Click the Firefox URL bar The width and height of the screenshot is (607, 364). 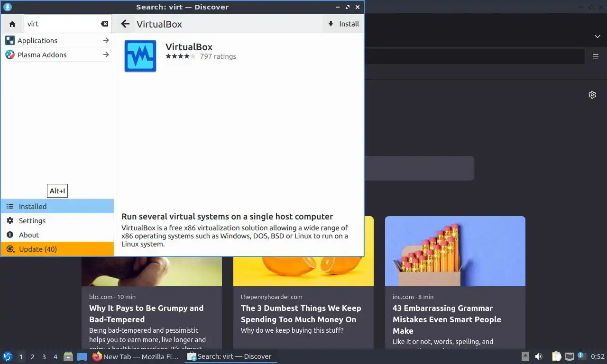point(474,56)
